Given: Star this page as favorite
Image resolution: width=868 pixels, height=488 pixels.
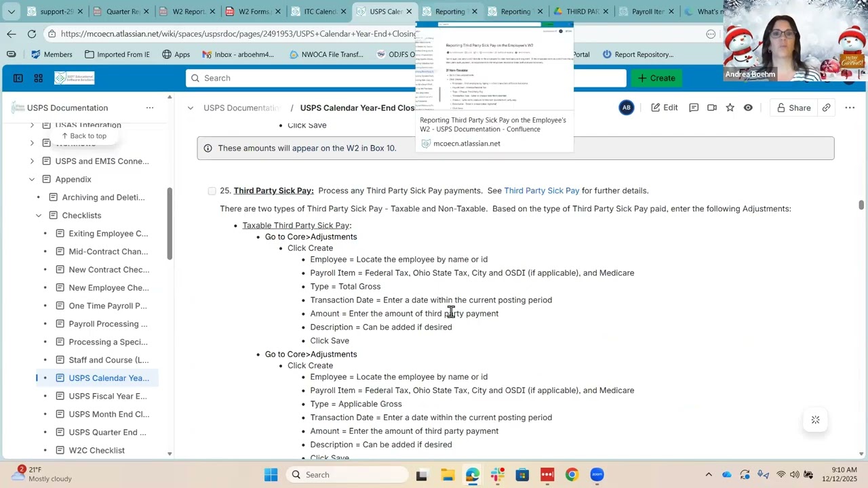Looking at the screenshot, I should coord(730,108).
